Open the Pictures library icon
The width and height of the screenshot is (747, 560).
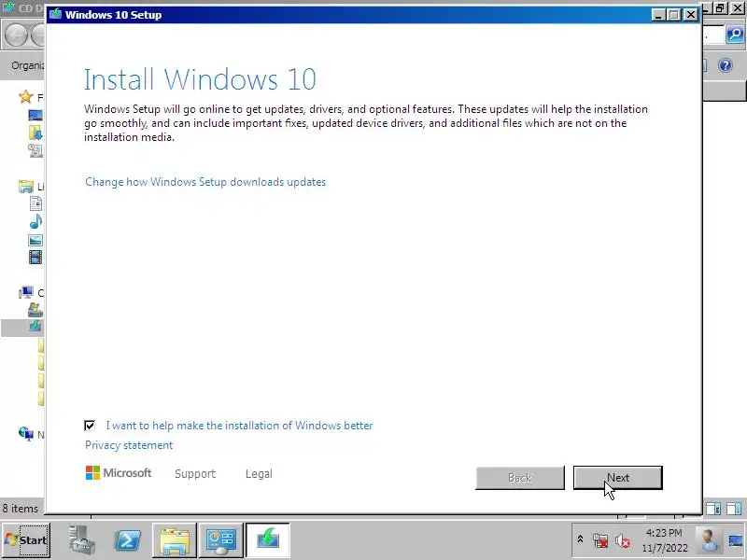pos(35,240)
